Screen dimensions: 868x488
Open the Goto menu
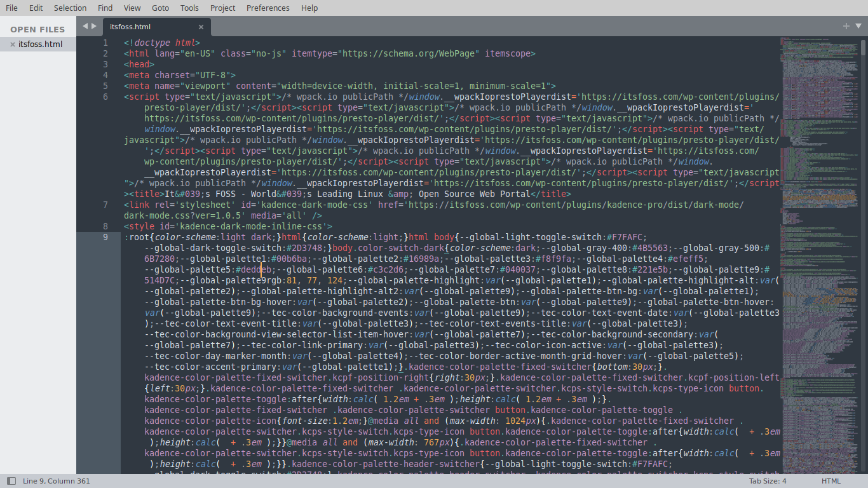pyautogui.click(x=160, y=8)
